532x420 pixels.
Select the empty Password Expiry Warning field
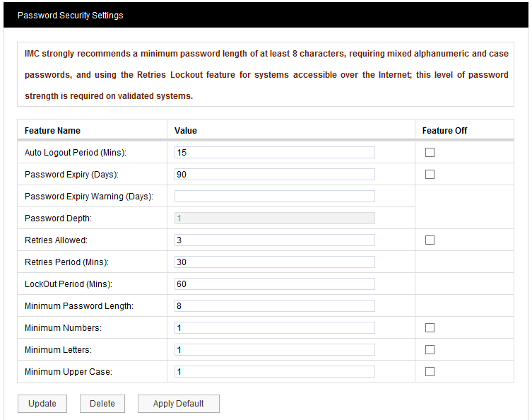coord(274,197)
